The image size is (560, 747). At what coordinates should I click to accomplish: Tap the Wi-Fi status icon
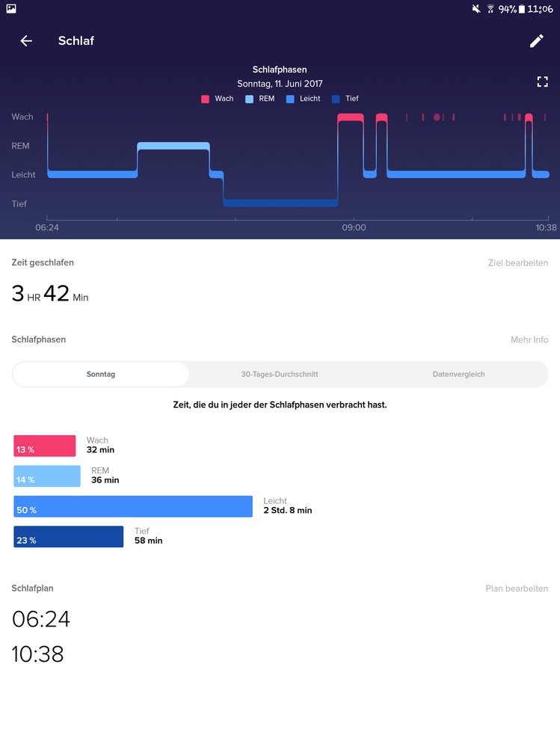pos(490,9)
